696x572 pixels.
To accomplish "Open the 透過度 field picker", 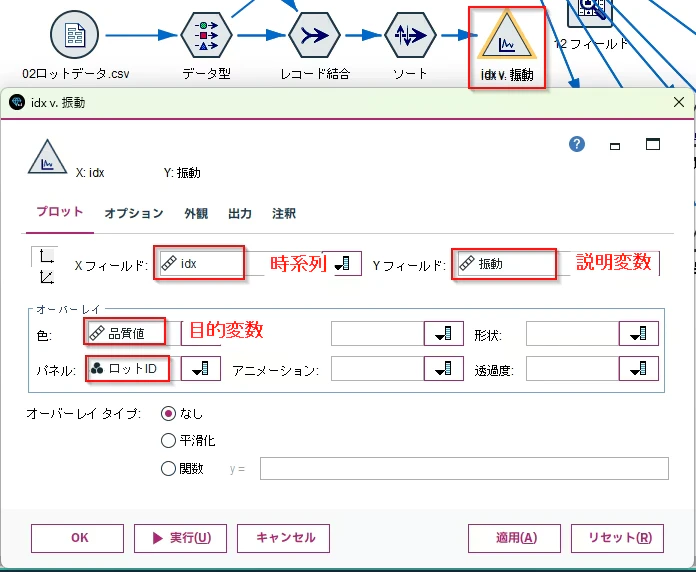I will click(x=639, y=369).
